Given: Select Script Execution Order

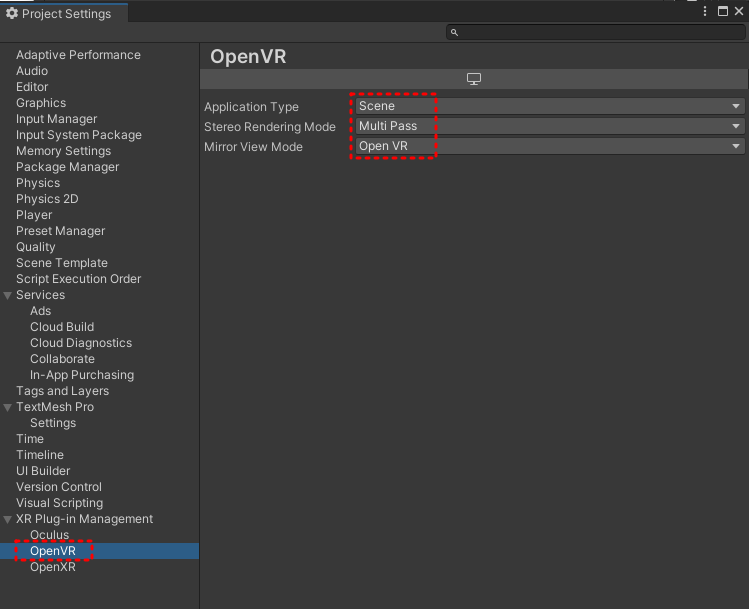Looking at the screenshot, I should tap(78, 279).
